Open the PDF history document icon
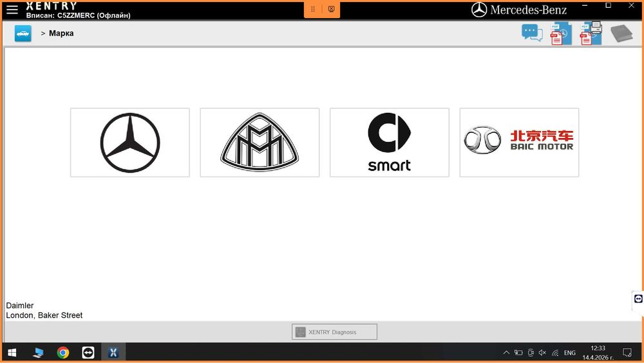The image size is (644, 363). point(561,34)
